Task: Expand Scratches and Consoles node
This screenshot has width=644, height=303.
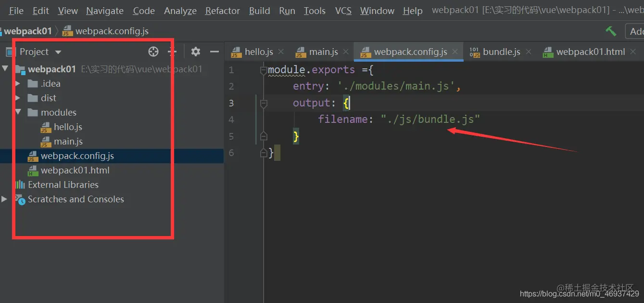Action: click(x=4, y=199)
